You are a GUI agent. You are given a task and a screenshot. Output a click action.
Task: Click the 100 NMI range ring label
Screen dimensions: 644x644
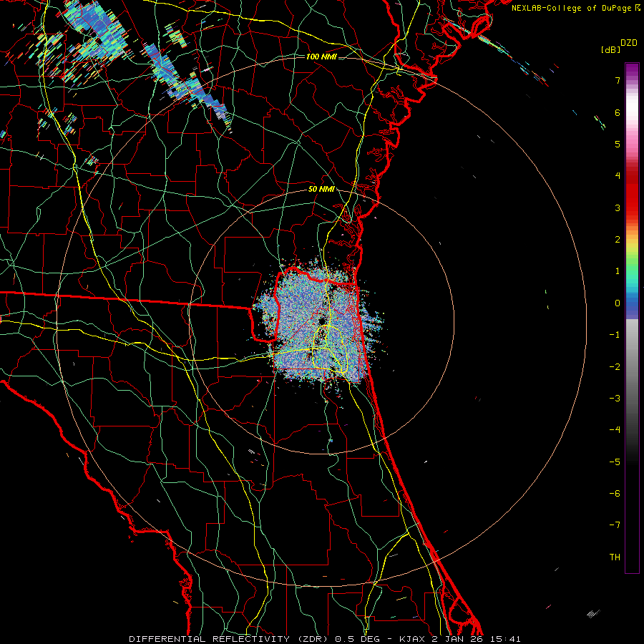point(321,57)
